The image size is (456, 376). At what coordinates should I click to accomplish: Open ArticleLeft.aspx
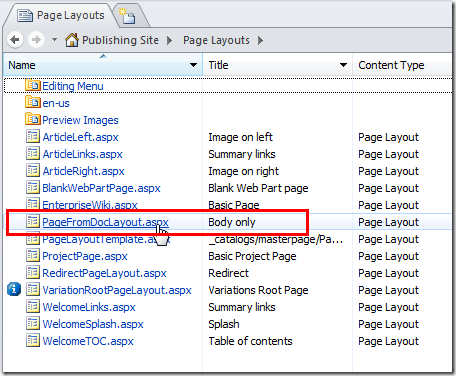tap(80, 137)
